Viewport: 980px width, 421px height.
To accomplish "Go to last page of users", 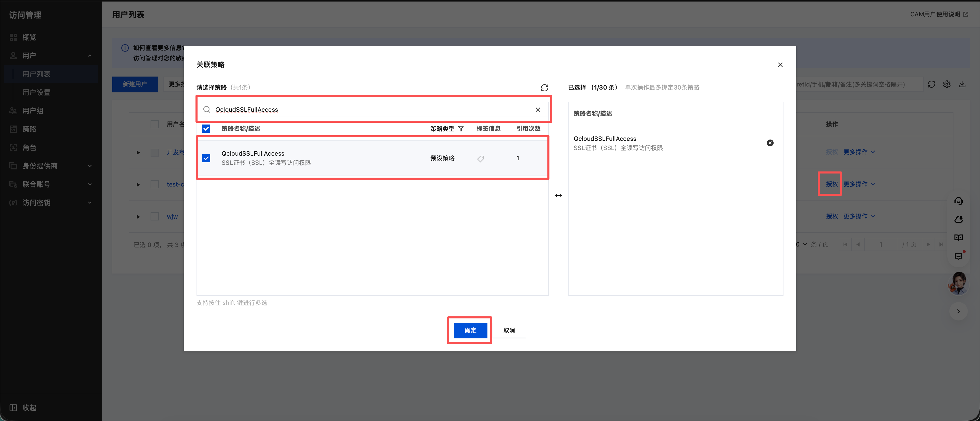I will (x=941, y=244).
